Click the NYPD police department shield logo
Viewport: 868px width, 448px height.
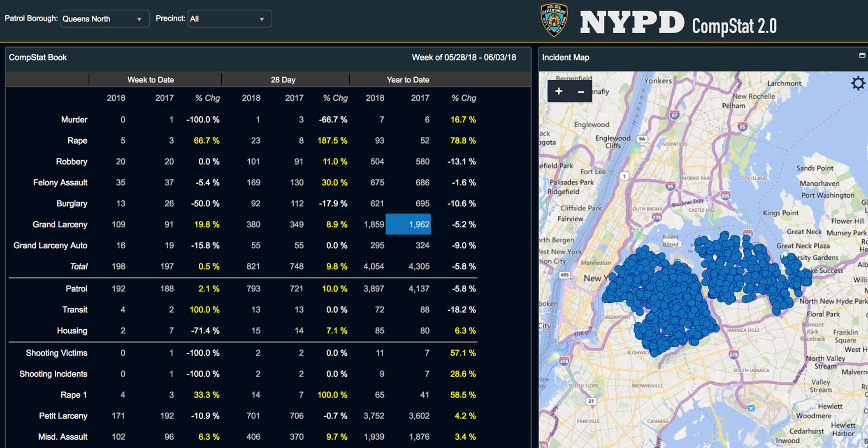(554, 20)
